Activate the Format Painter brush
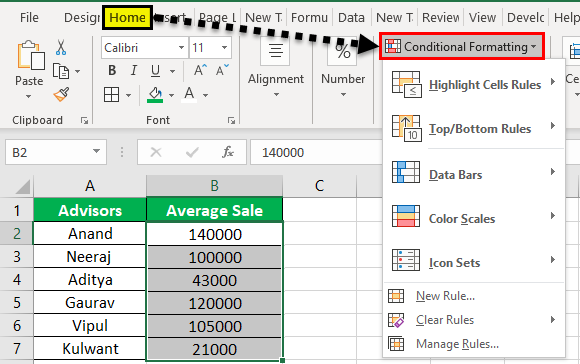Screen dimensions: 580x364 (x=61, y=94)
